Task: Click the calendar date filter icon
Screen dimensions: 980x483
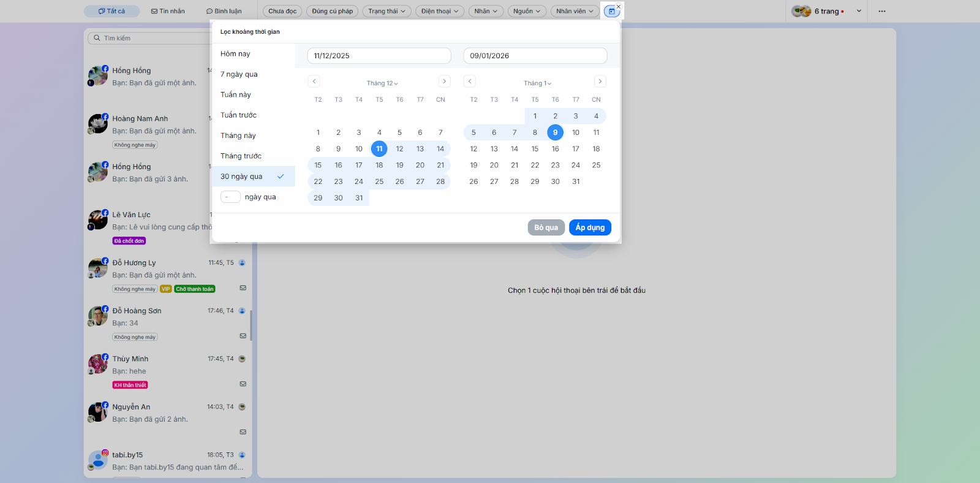Action: [x=611, y=11]
